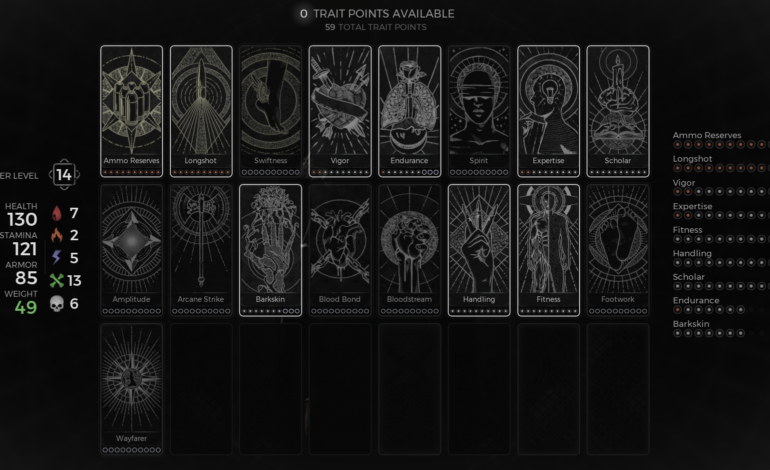Select the Blood Bond chained heart card

(x=340, y=250)
